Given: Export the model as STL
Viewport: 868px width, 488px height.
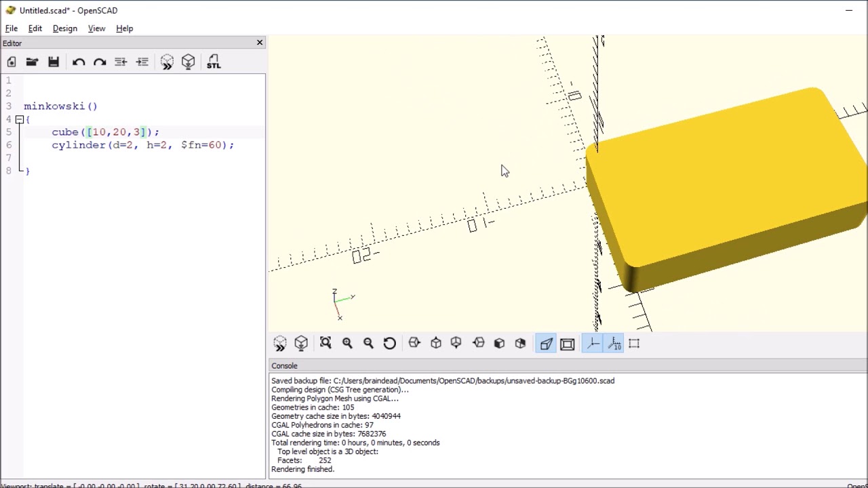Looking at the screenshot, I should (214, 62).
